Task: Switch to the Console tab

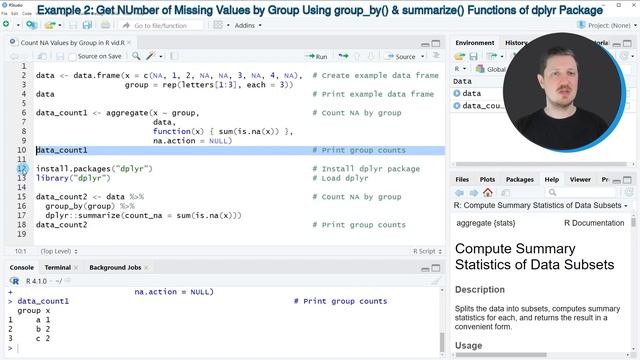Action: [x=22, y=267]
